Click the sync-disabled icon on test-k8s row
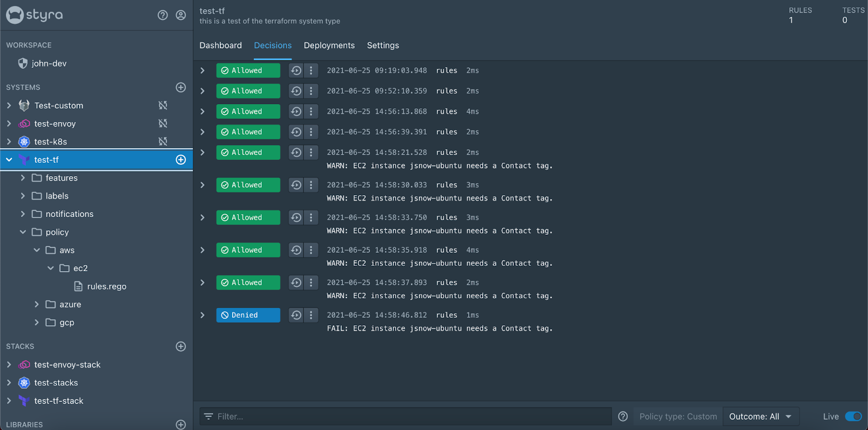868x430 pixels. pyautogui.click(x=163, y=142)
